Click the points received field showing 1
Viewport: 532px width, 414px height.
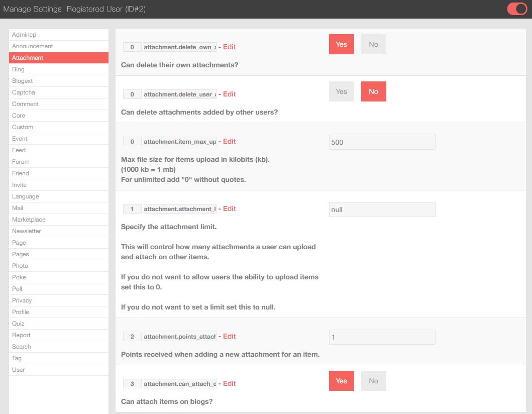tap(382, 337)
